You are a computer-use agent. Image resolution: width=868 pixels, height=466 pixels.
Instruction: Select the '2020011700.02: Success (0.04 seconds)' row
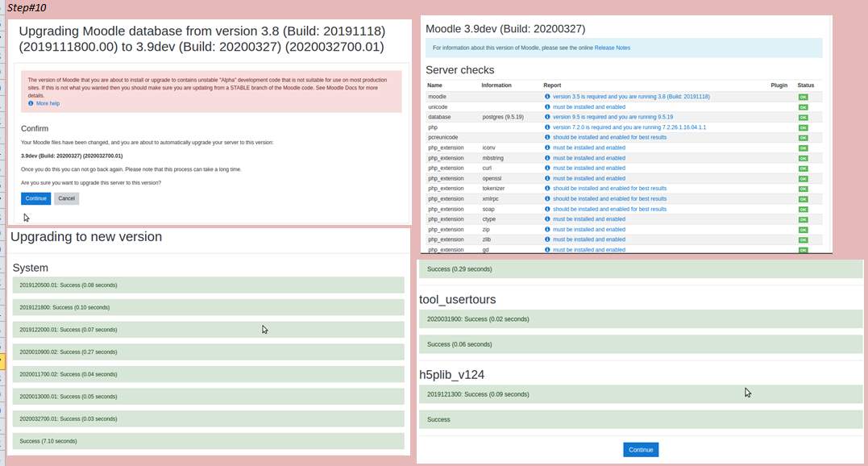[208, 374]
